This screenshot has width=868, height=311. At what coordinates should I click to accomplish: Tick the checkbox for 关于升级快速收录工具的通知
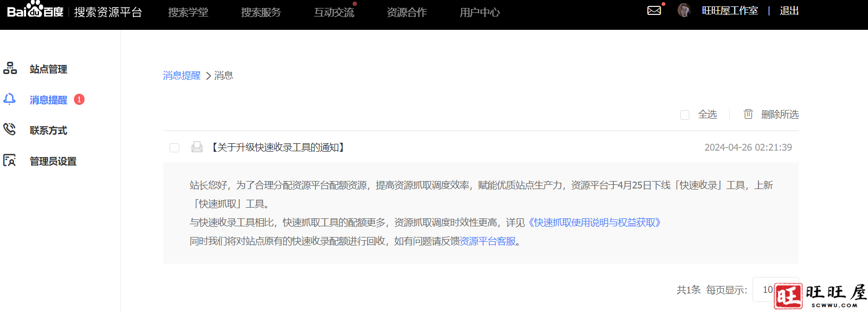(174, 148)
